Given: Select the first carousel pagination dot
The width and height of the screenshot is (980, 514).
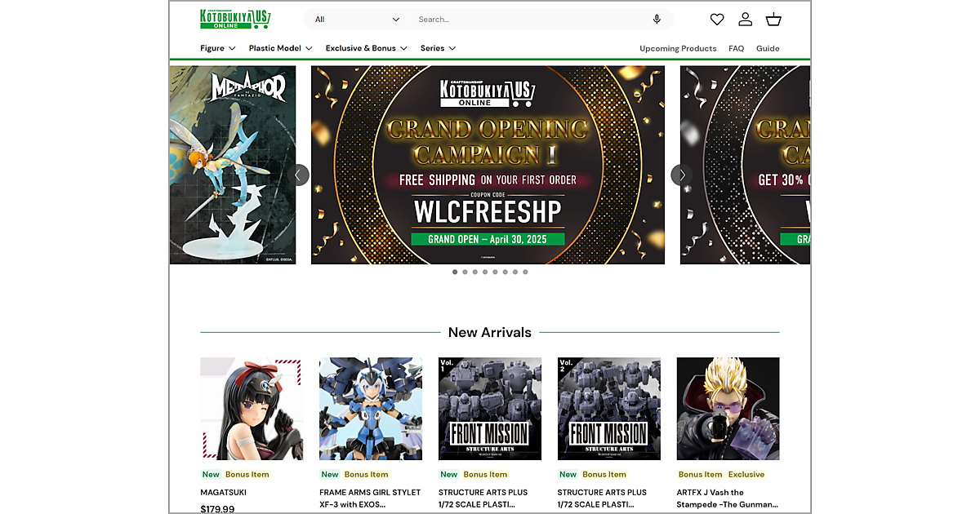Looking at the screenshot, I should click(x=455, y=272).
